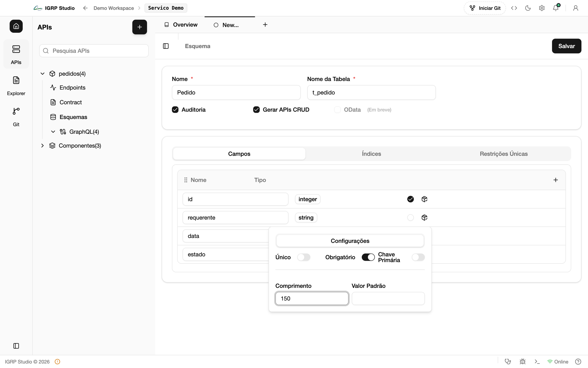Image resolution: width=588 pixels, height=368 pixels.
Task: Toggle the check circle on id row
Action: point(410,199)
